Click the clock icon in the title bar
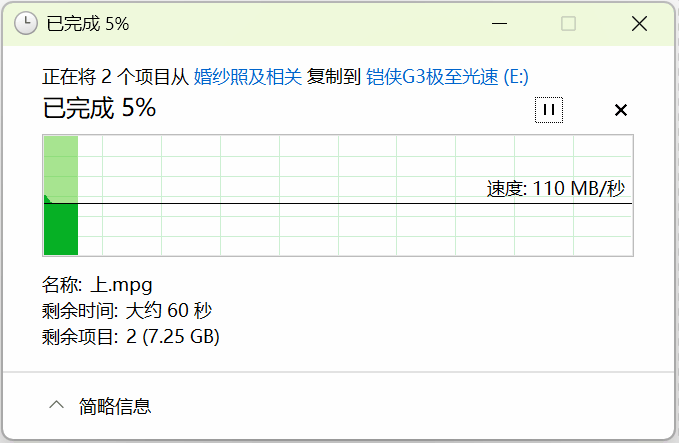Screen dimensions: 679x443 click(x=27, y=23)
